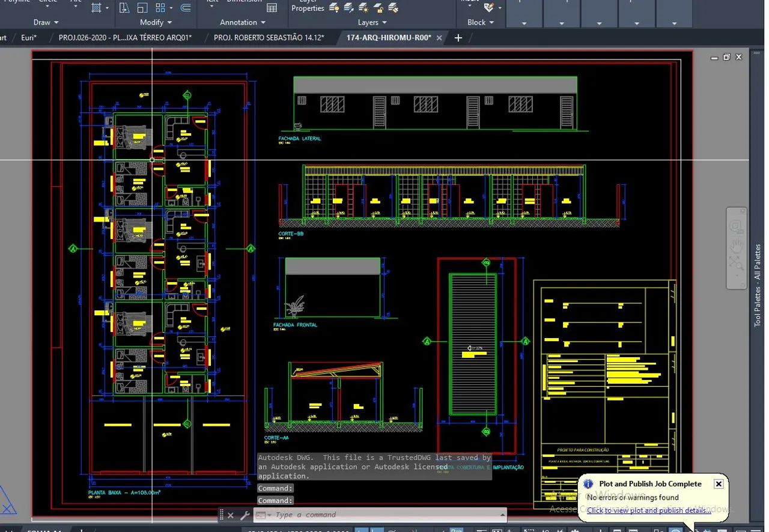This screenshot has height=532, width=769.
Task: Select the Pan hand on the navigation bar
Action: (737, 246)
